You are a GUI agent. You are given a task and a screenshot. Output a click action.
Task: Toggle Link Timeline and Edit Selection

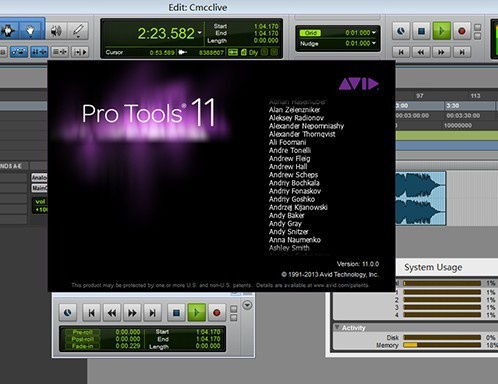tap(39, 52)
